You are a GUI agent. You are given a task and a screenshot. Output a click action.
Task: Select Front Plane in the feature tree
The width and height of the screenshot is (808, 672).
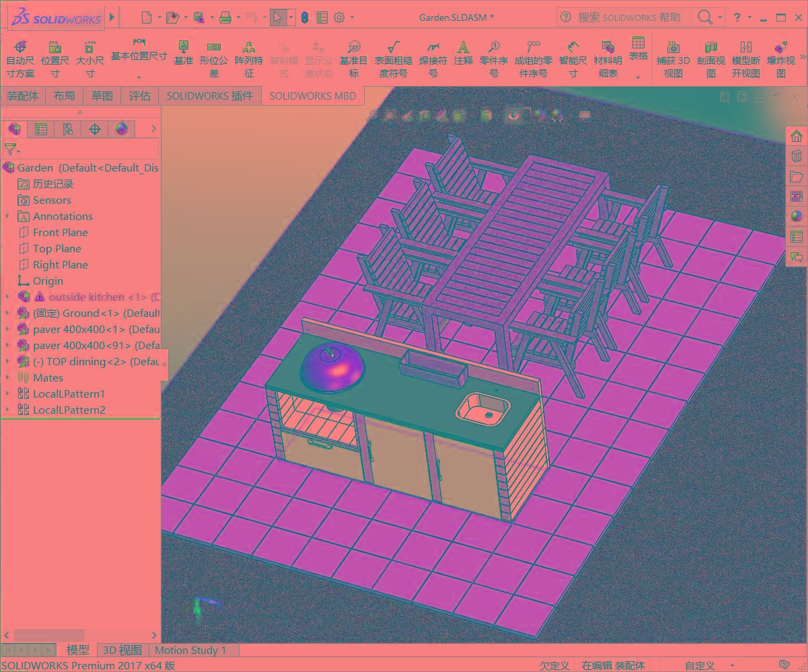click(61, 232)
